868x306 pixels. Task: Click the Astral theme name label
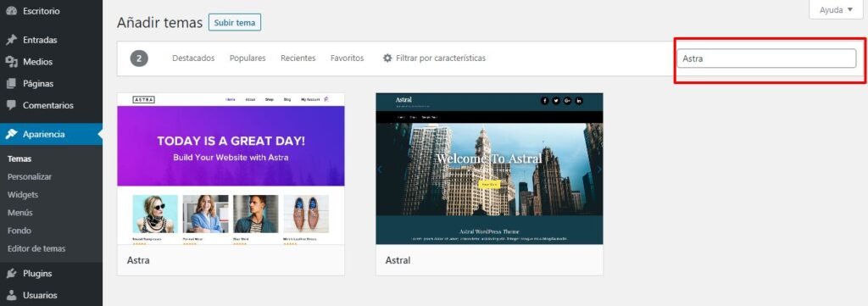pyautogui.click(x=398, y=260)
